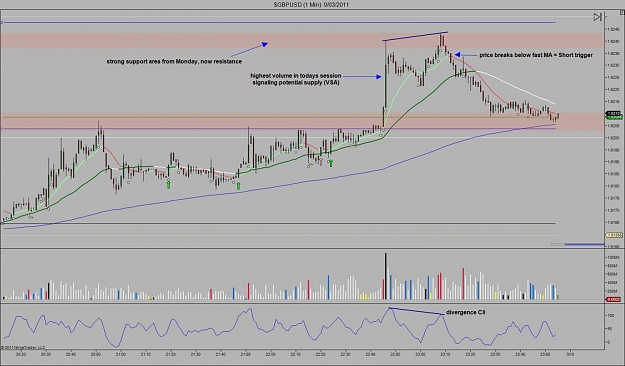
Task: Click the 22:30 time axis label
Action: pyautogui.click(x=346, y=354)
